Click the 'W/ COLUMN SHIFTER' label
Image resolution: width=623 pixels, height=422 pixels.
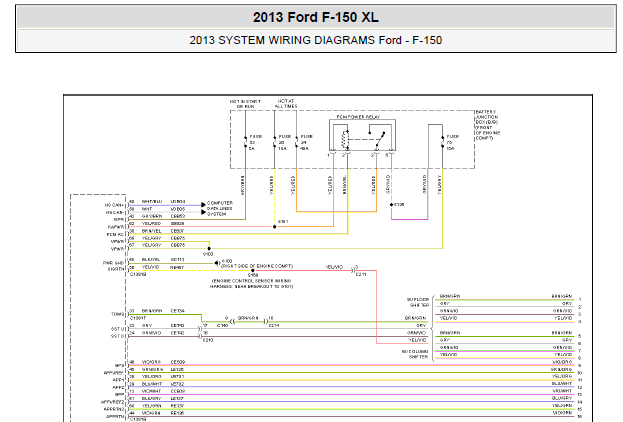(x=415, y=354)
